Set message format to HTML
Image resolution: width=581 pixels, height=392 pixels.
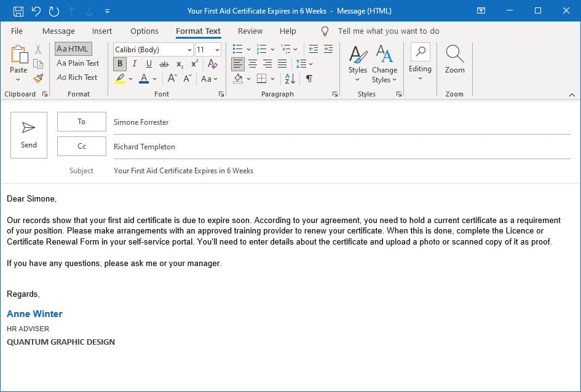coord(73,49)
